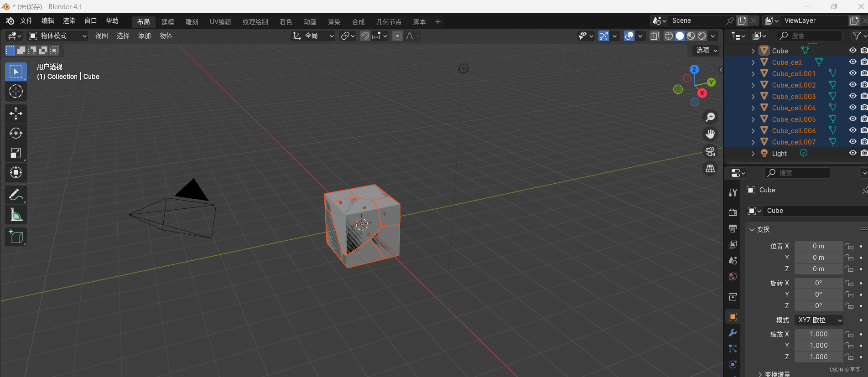The width and height of the screenshot is (868, 377).
Task: Open the XYZ Euler rotation mode dropdown
Action: pyautogui.click(x=819, y=320)
